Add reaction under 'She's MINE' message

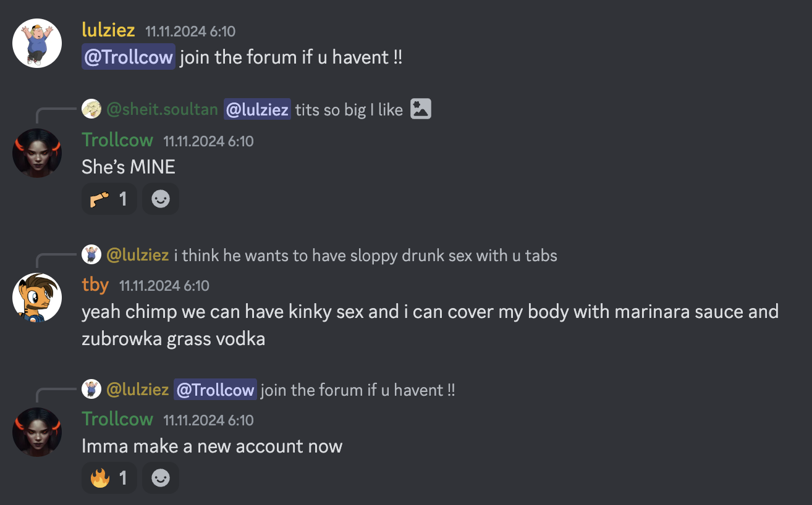[161, 199]
